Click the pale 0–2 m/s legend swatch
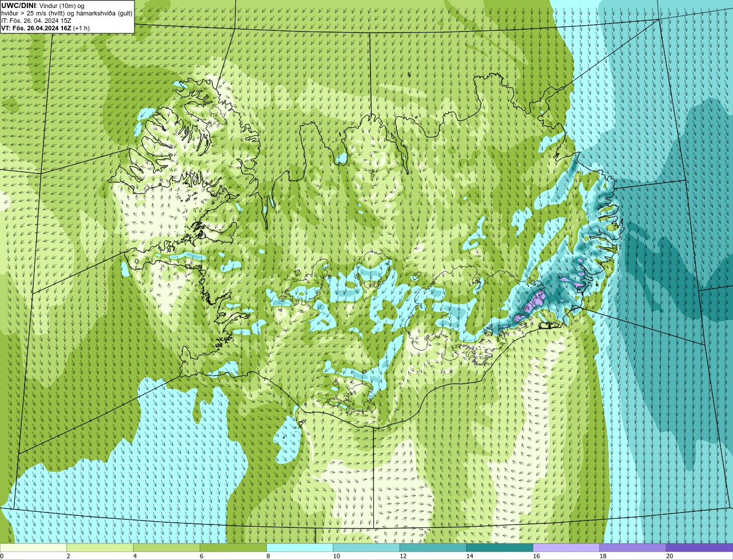Image resolution: width=733 pixels, height=560 pixels. 33,547
